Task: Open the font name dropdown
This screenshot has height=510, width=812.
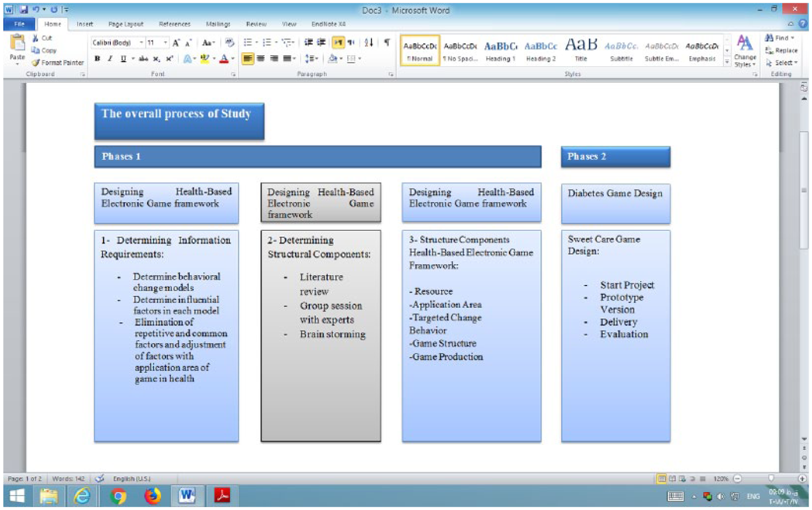Action: 141,43
